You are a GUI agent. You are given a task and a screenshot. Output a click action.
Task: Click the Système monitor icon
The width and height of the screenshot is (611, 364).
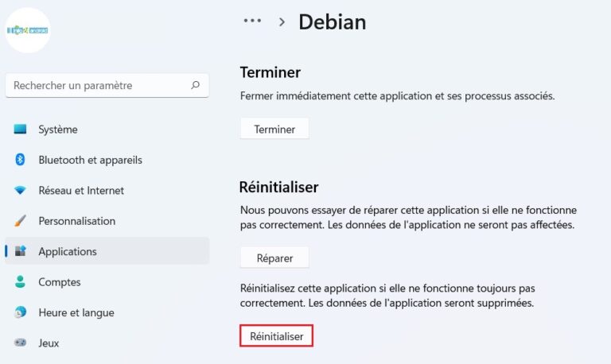pyautogui.click(x=21, y=130)
